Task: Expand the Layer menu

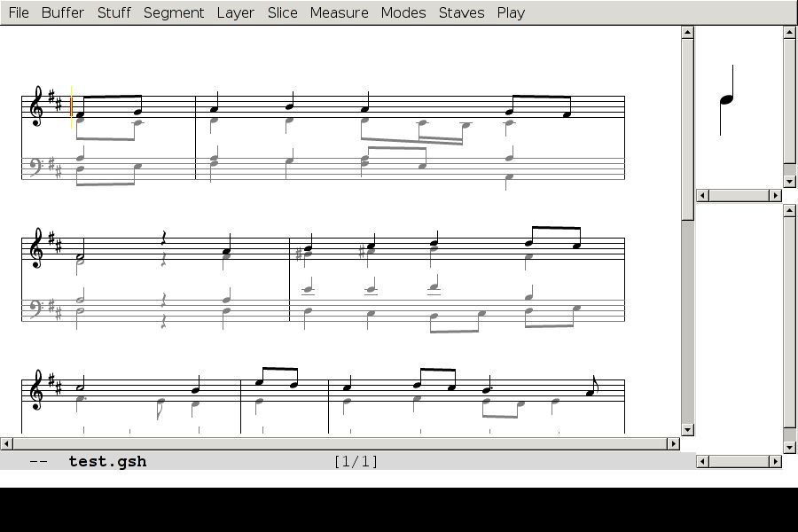Action: pyautogui.click(x=235, y=12)
